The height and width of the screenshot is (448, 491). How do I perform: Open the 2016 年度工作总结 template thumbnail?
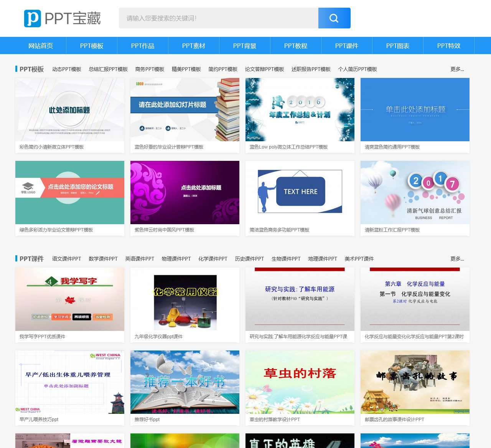[x=300, y=109]
